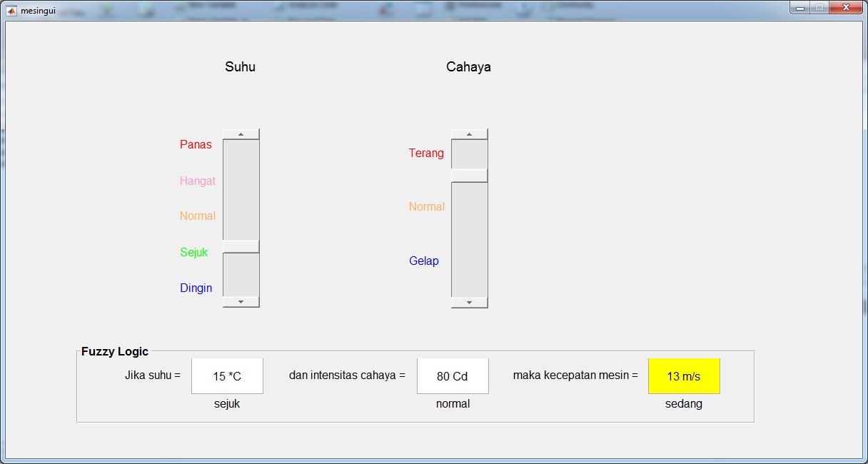Image resolution: width=868 pixels, height=464 pixels.
Task: Click the blue Dingin label
Action: coord(196,288)
